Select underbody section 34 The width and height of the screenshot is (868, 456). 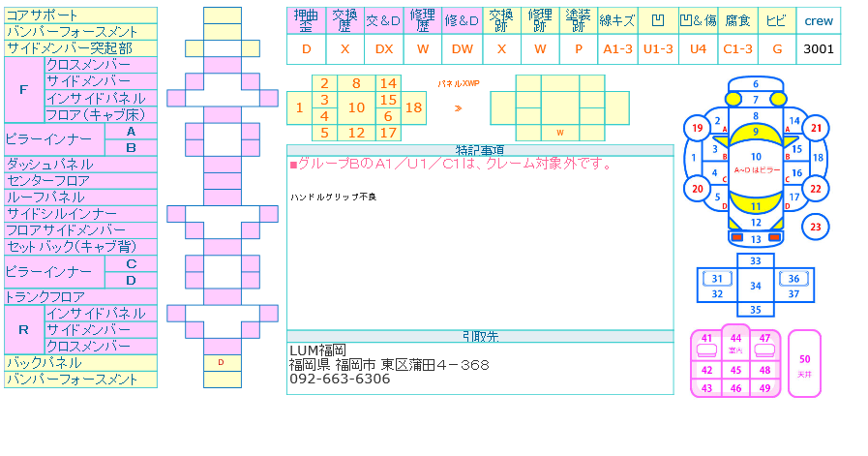pyautogui.click(x=756, y=286)
